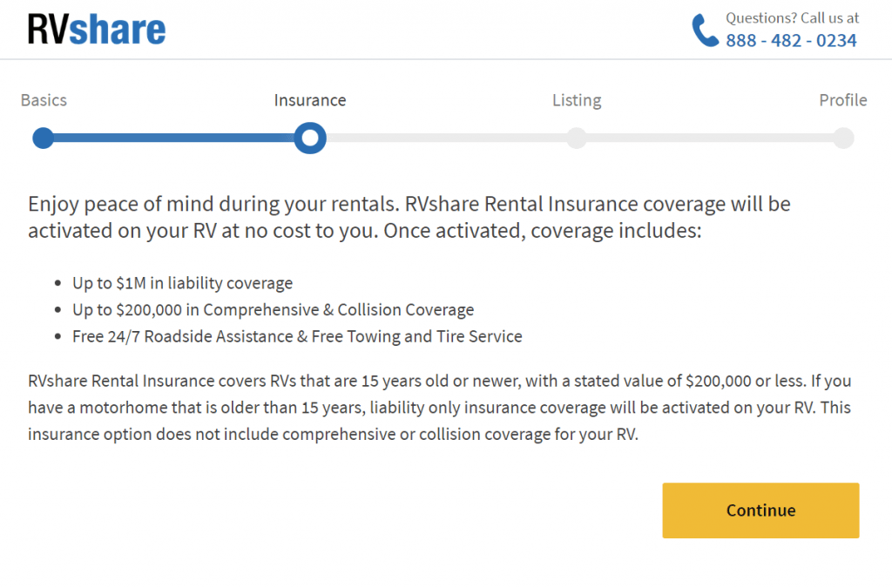Screen dimensions: 892x588
Task: Open the Listing step label
Action: [577, 100]
